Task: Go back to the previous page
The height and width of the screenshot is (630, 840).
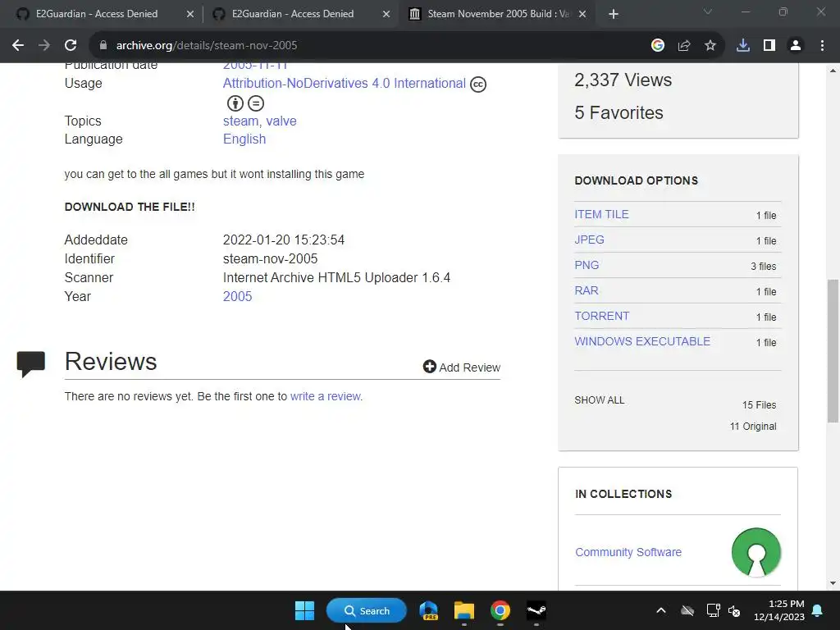Action: pyautogui.click(x=18, y=46)
